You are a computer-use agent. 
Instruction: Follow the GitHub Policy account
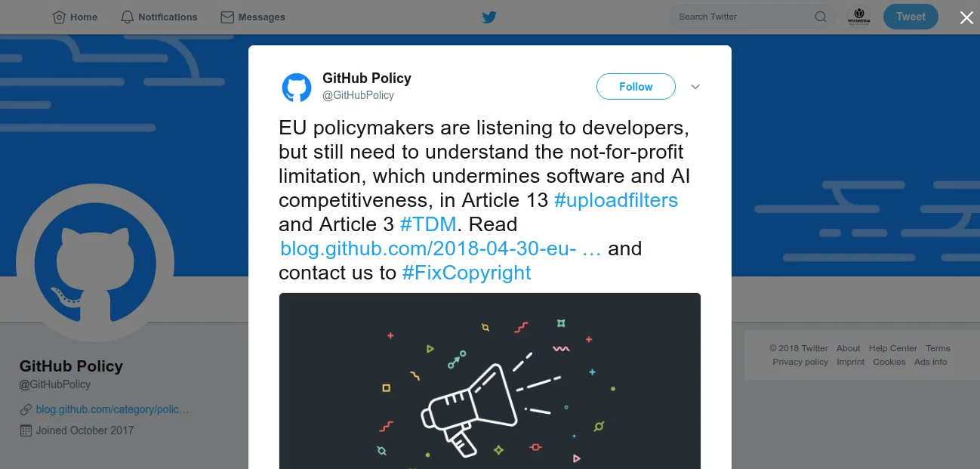pos(636,87)
